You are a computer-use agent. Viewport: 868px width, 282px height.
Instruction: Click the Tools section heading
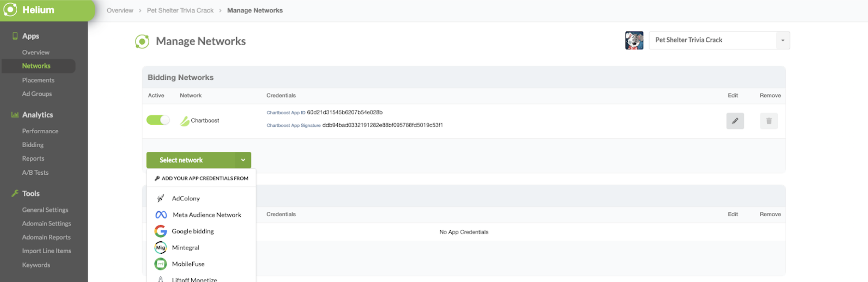(31, 194)
